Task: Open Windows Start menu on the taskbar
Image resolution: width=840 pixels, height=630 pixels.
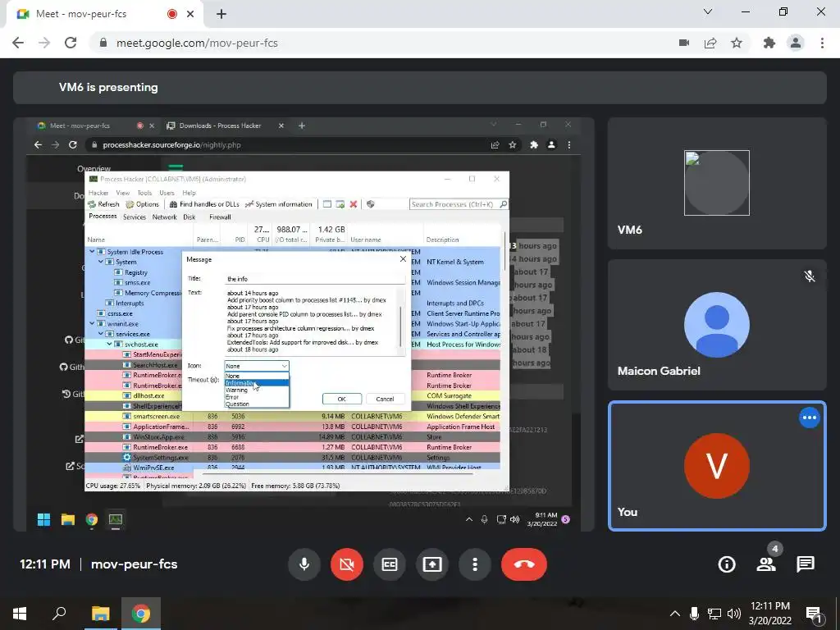Action: click(x=20, y=614)
